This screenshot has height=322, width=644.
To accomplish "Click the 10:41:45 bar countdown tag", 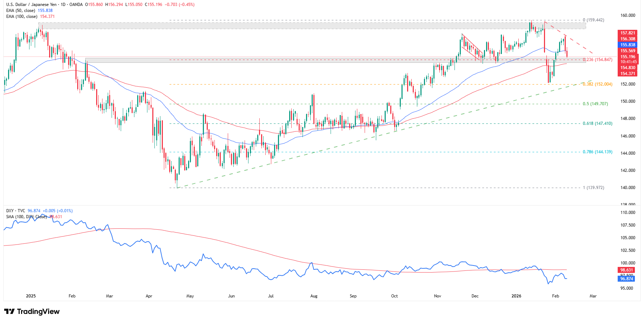I will (x=628, y=62).
